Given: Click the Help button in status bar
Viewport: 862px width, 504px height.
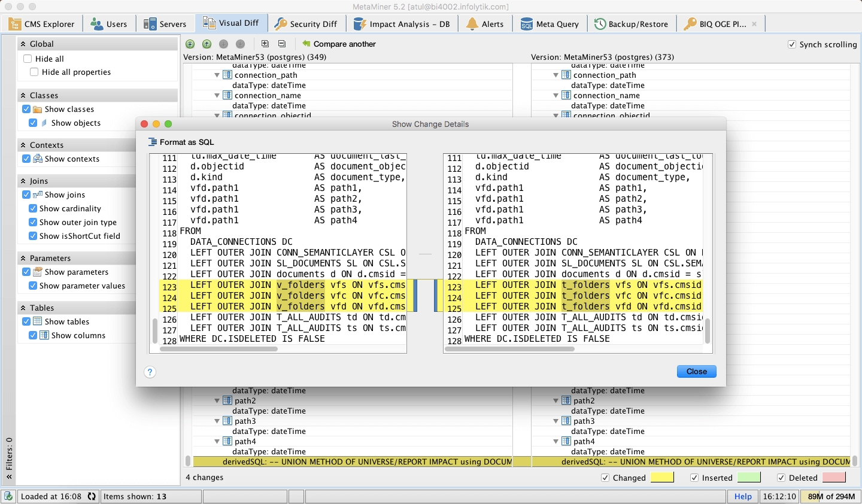Looking at the screenshot, I should pyautogui.click(x=743, y=496).
